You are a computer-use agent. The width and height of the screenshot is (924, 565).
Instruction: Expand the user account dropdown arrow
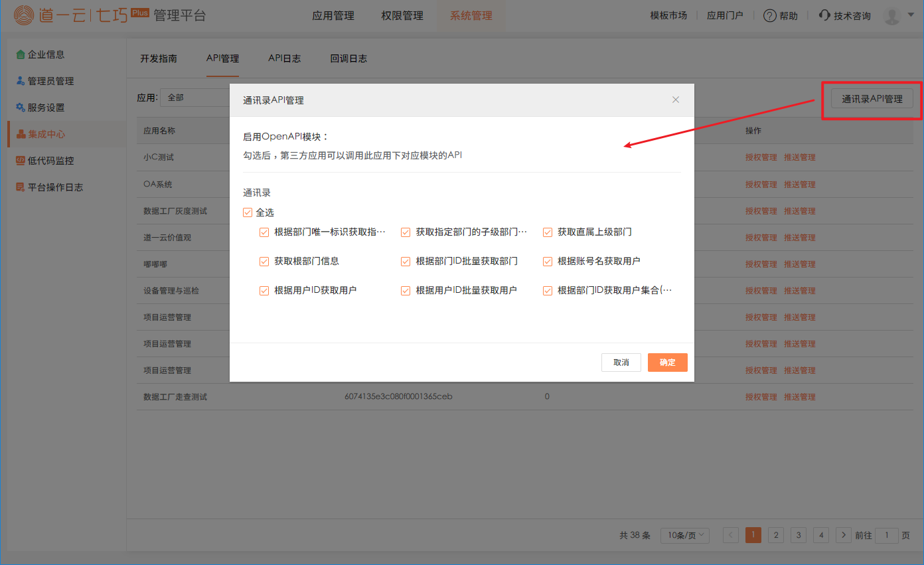pos(911,15)
